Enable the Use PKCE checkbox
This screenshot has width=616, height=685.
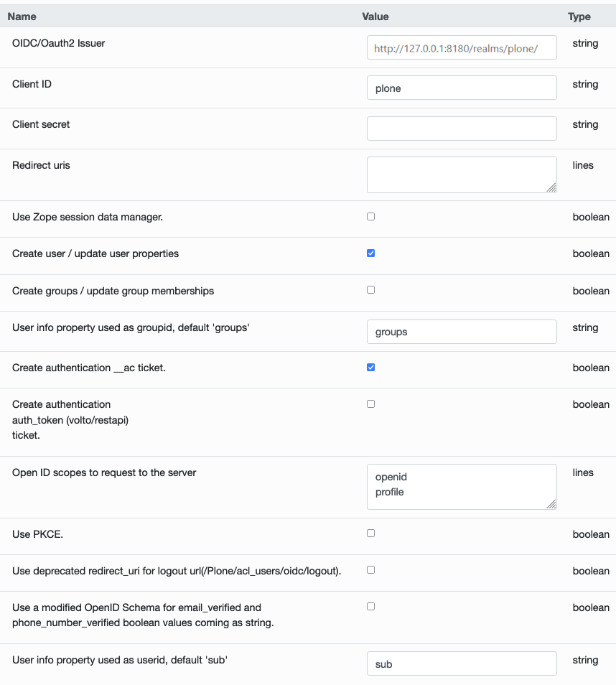(x=370, y=533)
